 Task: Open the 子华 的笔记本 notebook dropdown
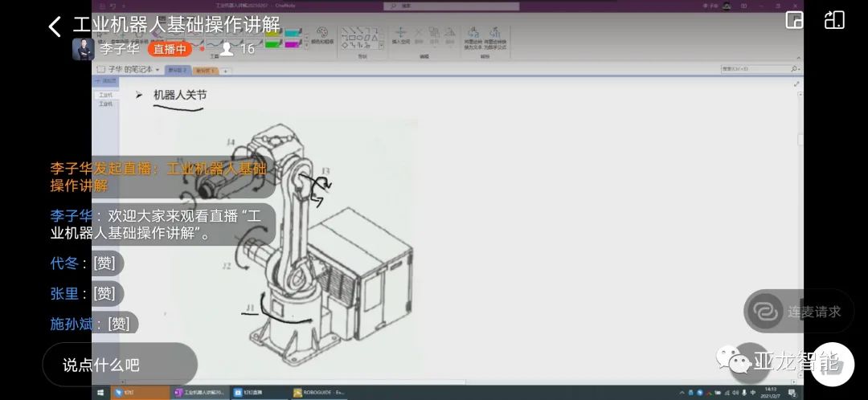point(129,70)
